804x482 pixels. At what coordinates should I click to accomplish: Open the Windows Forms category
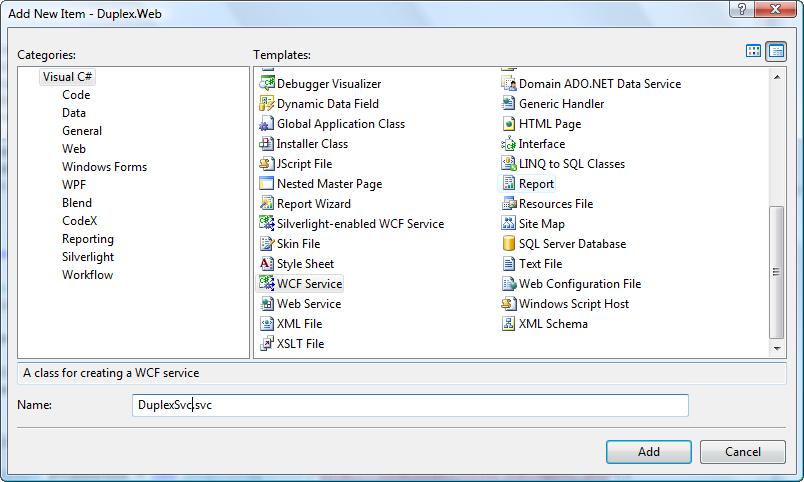point(104,167)
